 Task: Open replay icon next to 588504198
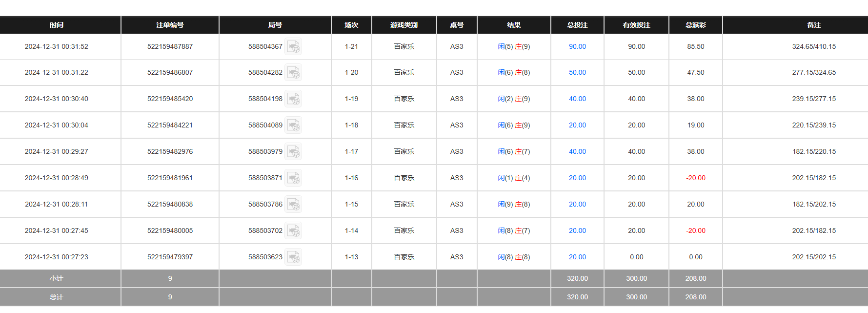tap(293, 99)
